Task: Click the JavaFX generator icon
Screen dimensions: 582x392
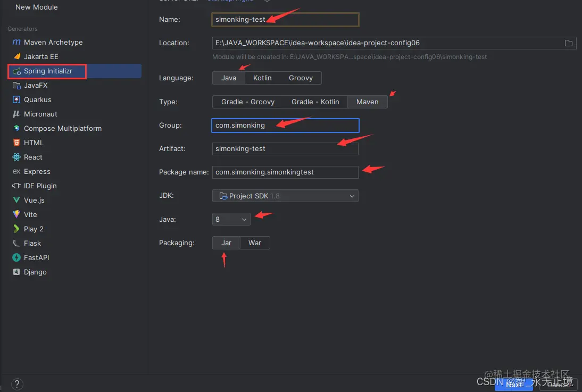Action: coord(16,86)
